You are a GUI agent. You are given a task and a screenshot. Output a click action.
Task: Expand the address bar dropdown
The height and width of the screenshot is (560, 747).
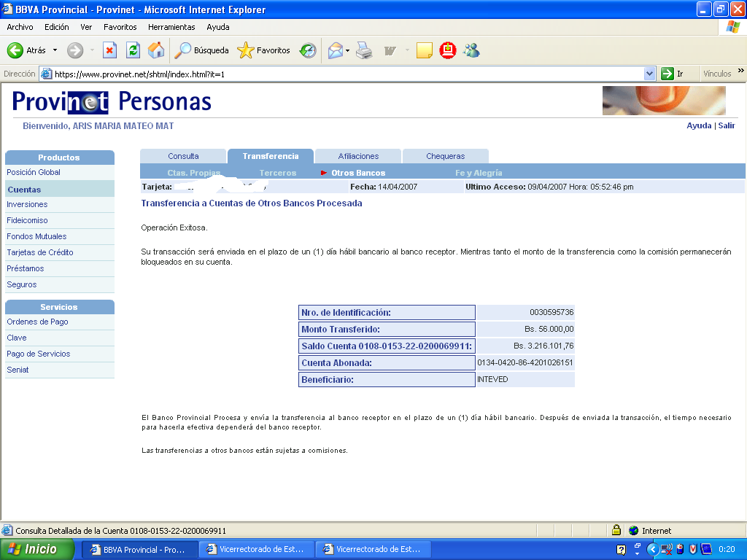(649, 74)
